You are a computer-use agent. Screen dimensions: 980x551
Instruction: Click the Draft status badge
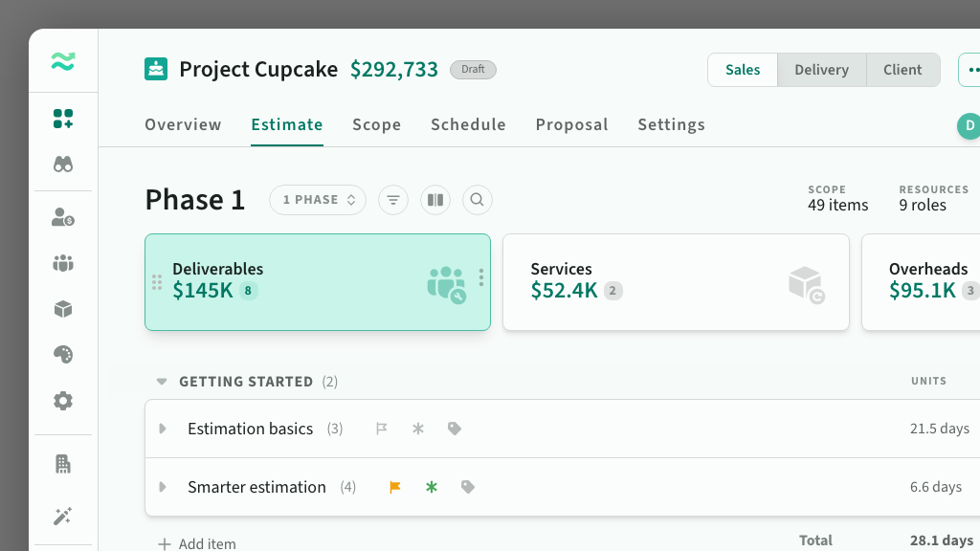[473, 70]
